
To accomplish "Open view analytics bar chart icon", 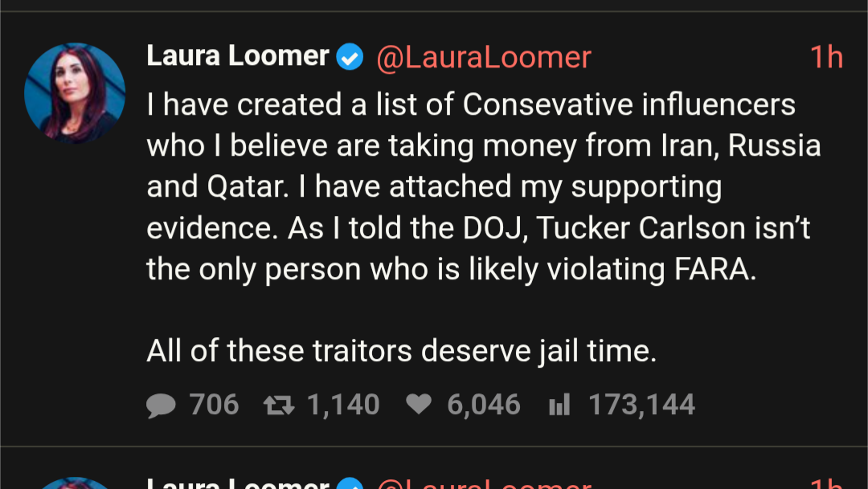I will pos(559,405).
